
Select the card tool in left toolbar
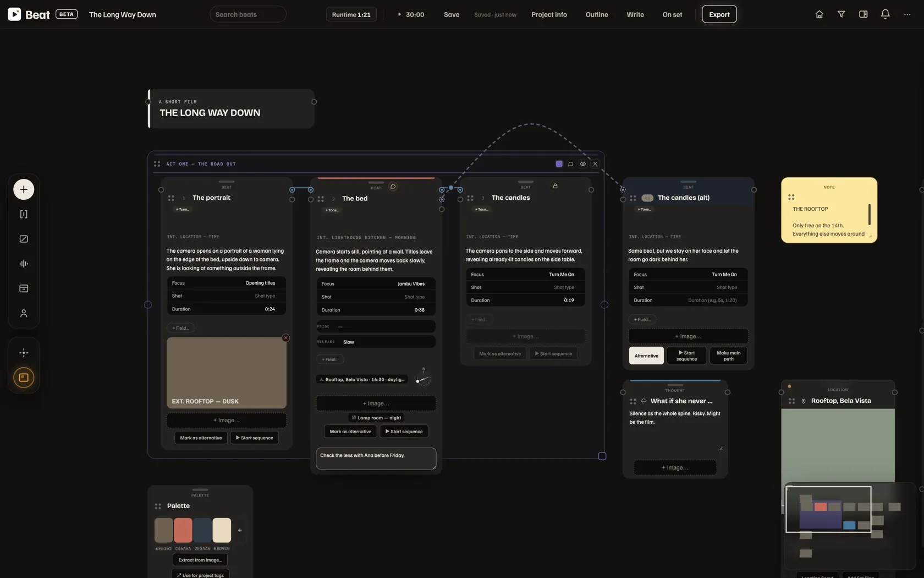pos(24,288)
